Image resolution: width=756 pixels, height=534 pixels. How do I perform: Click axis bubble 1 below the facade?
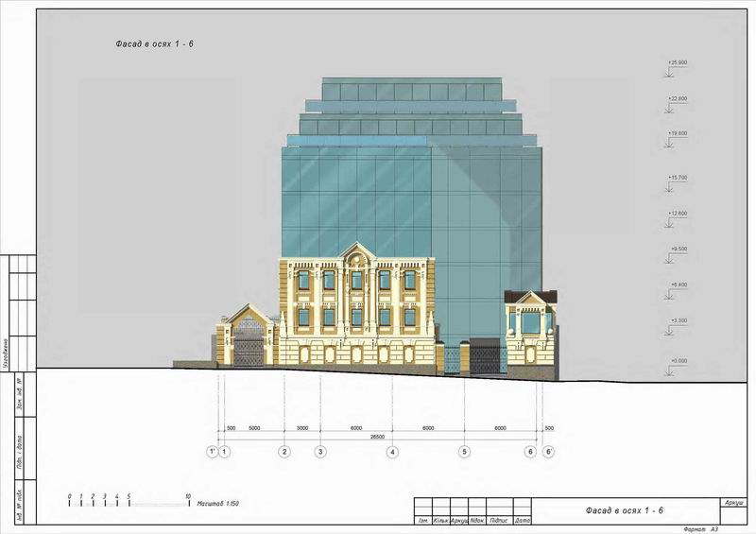(x=225, y=453)
